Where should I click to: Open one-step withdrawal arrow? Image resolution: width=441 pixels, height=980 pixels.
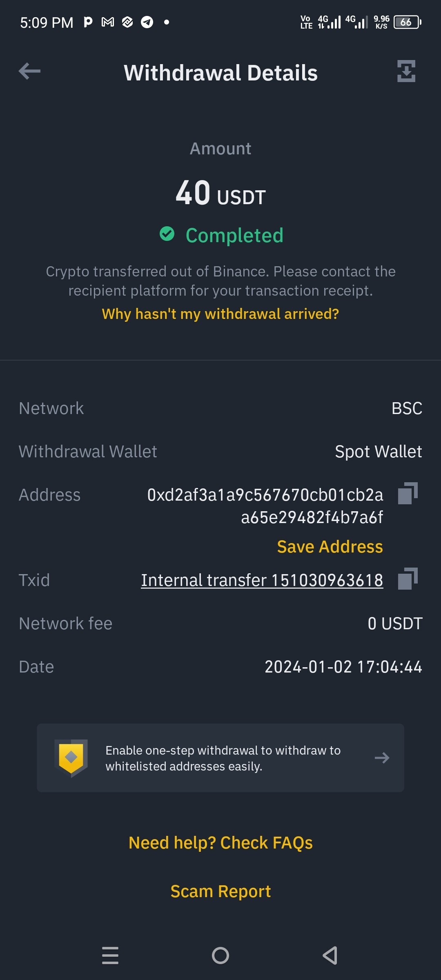click(382, 758)
